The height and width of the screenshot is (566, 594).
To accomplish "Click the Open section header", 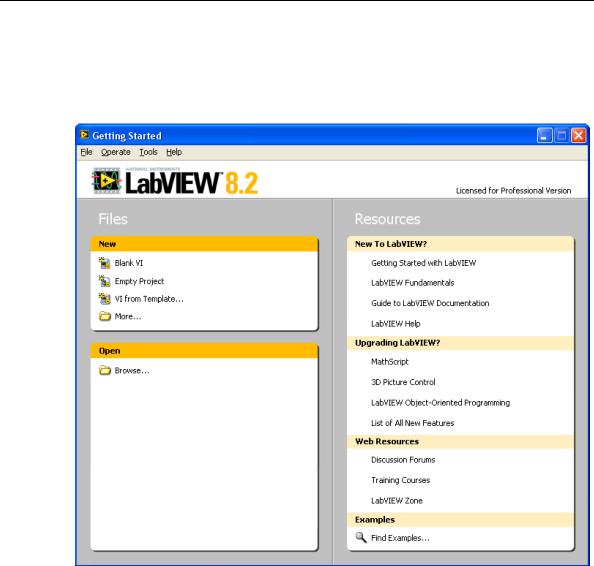I will (204, 351).
